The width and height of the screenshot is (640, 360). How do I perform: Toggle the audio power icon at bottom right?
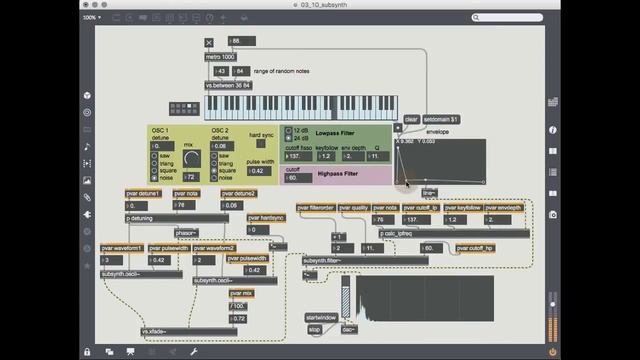(553, 351)
